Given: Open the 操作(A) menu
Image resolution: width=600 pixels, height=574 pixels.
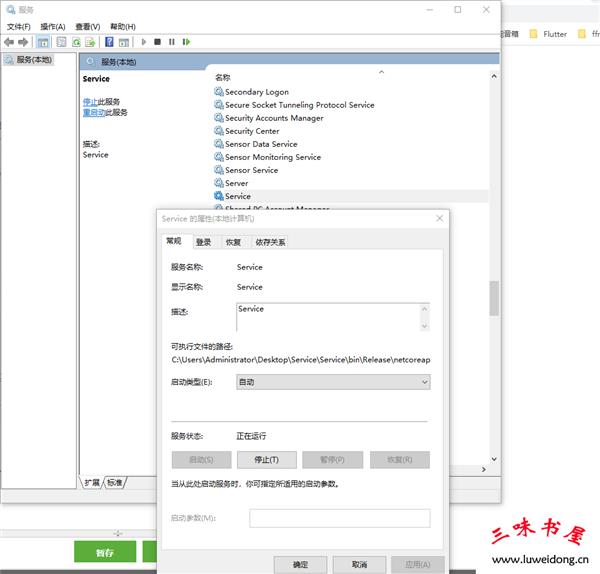Looking at the screenshot, I should [52, 27].
